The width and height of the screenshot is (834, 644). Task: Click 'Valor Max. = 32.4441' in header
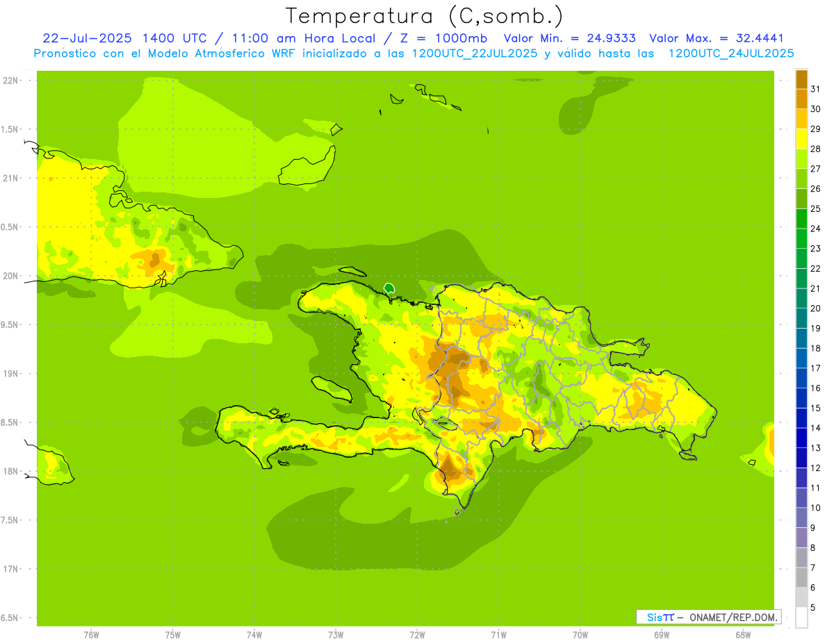click(717, 38)
